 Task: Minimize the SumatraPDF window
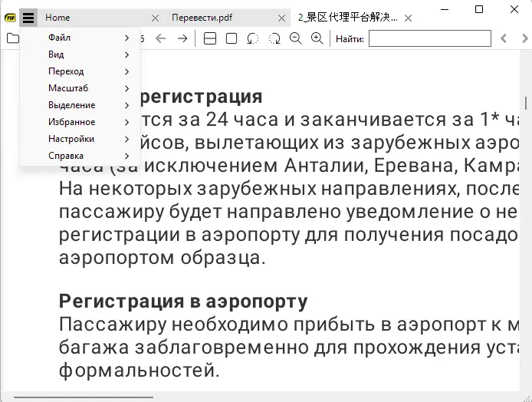pos(445,9)
